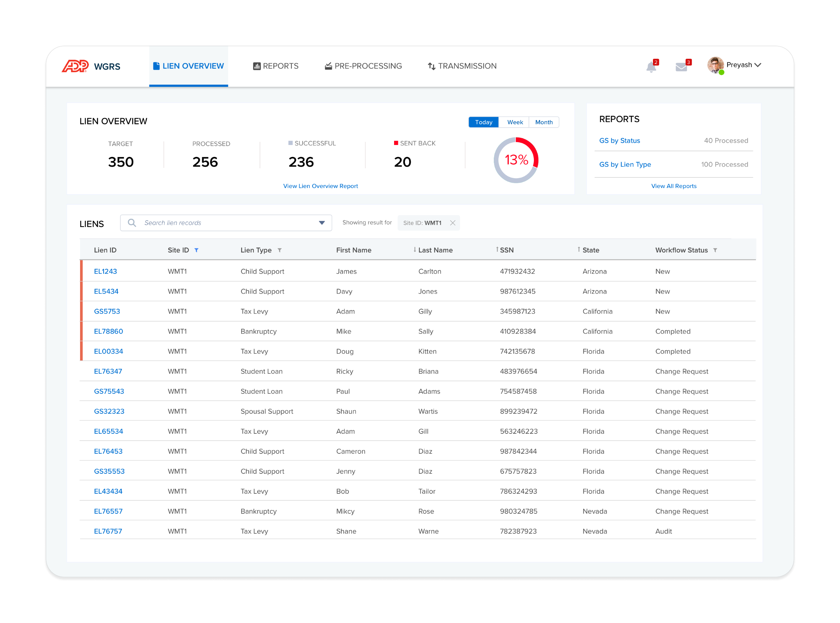
Task: Open the mail envelope icon
Action: (681, 67)
